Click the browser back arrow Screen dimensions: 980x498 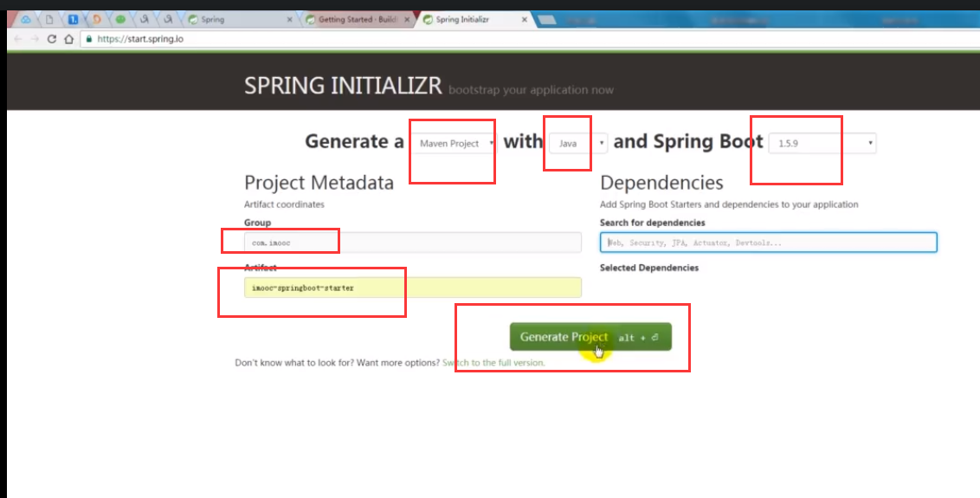tap(17, 39)
